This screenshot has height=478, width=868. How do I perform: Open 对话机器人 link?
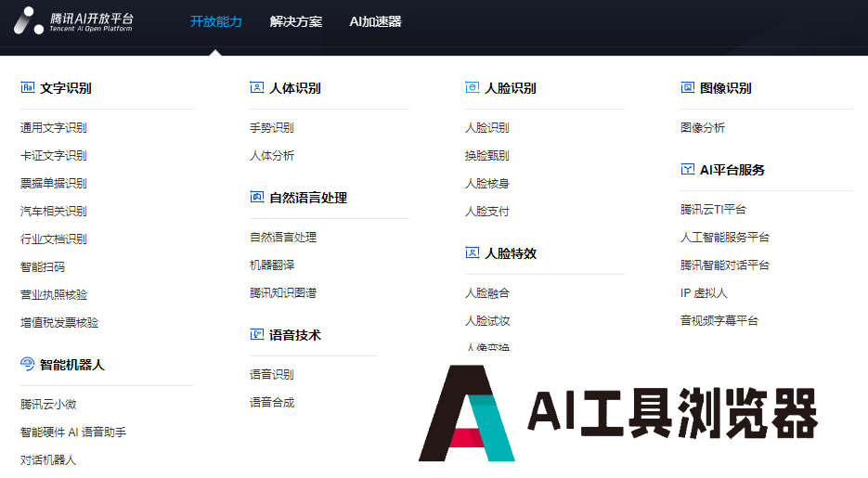48,459
